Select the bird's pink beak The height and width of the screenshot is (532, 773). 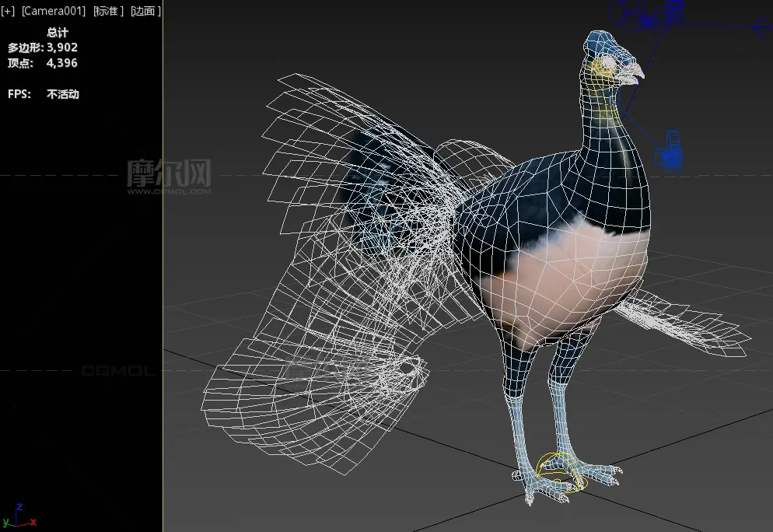[x=633, y=72]
